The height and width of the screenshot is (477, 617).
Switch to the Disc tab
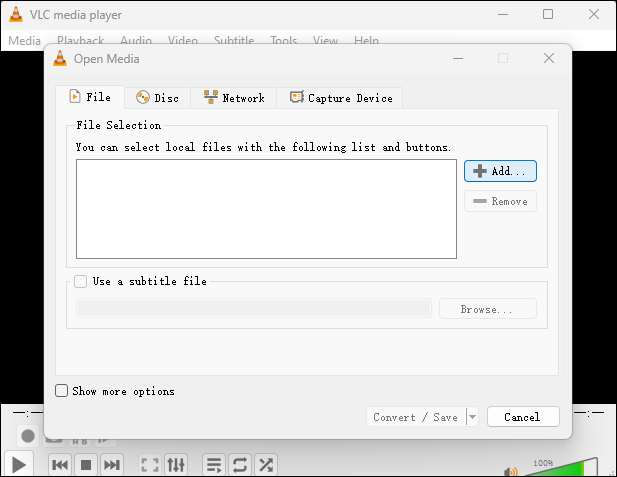(x=157, y=97)
